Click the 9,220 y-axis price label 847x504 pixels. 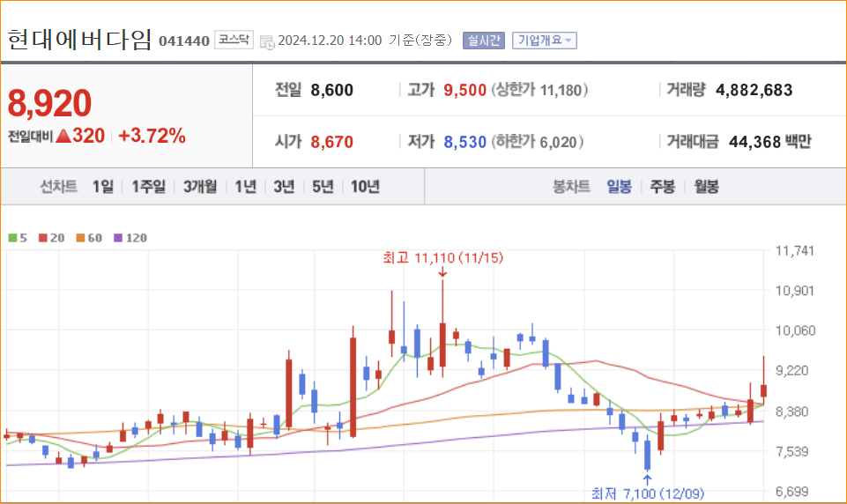pyautogui.click(x=791, y=371)
